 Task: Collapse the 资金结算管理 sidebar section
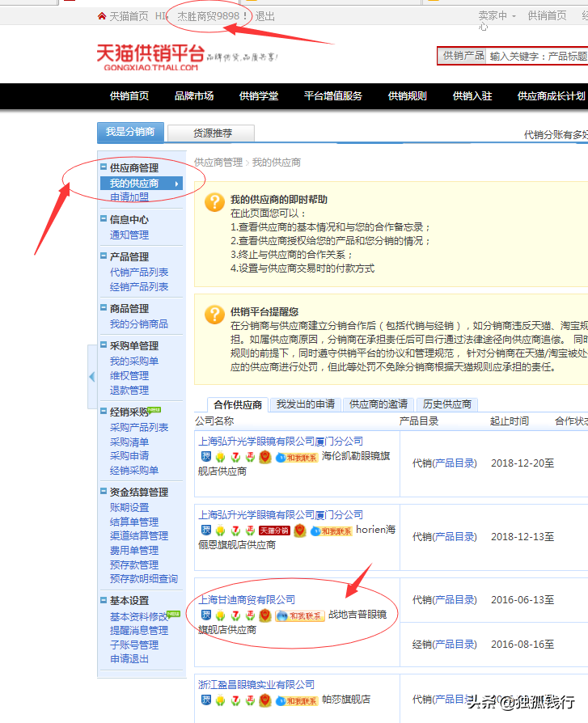point(104,491)
